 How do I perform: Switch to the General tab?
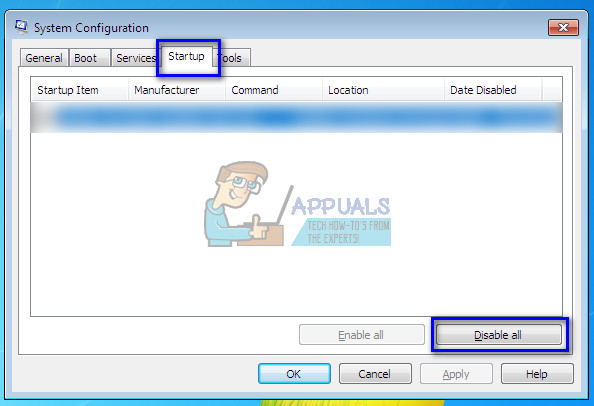coord(44,58)
